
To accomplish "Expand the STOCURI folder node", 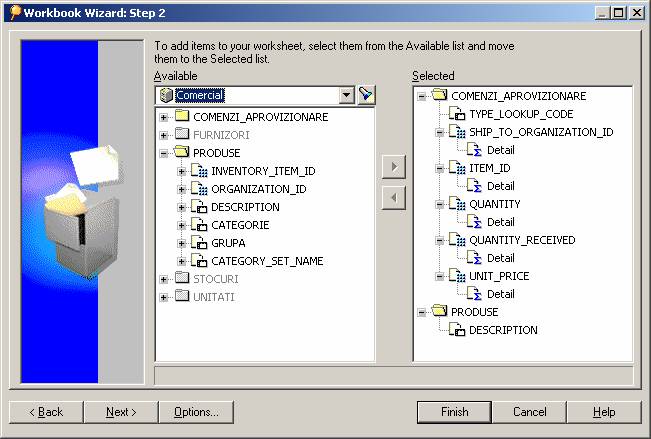I will click(x=164, y=279).
